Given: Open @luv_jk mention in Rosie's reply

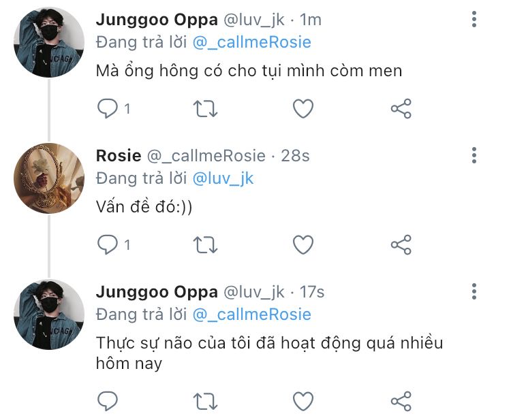Looking at the screenshot, I should tap(223, 179).
